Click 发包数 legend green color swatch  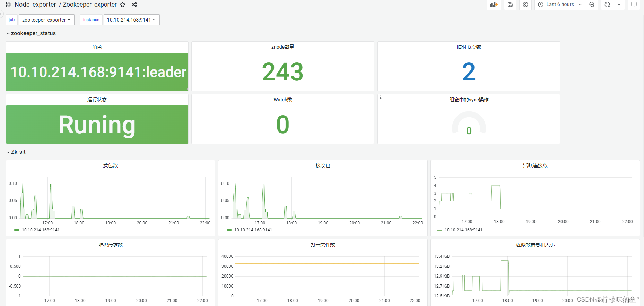tap(17, 230)
